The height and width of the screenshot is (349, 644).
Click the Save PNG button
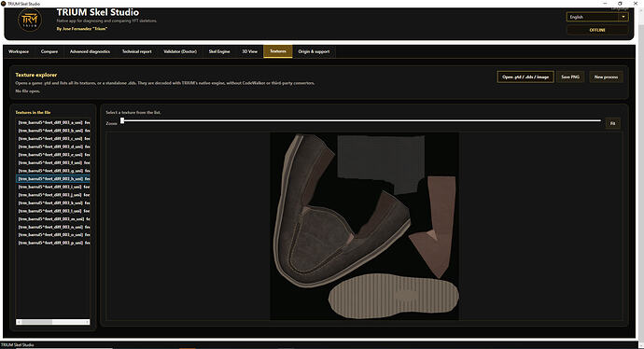(x=570, y=77)
